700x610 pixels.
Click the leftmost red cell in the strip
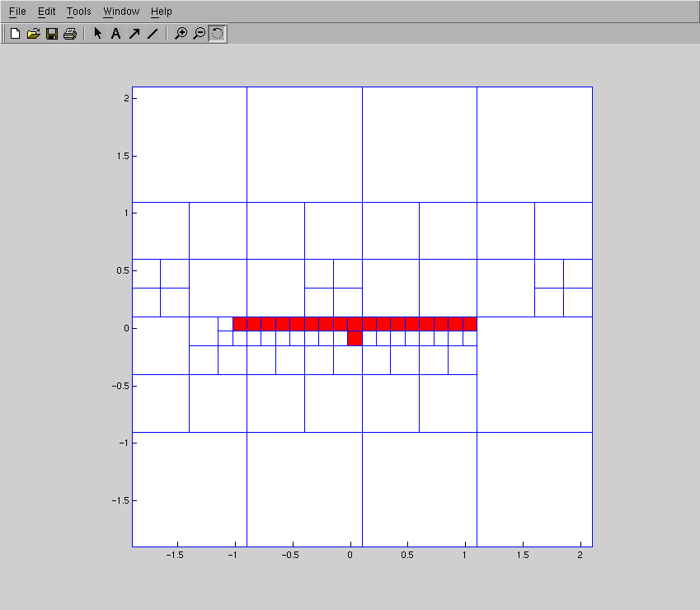click(x=240, y=324)
